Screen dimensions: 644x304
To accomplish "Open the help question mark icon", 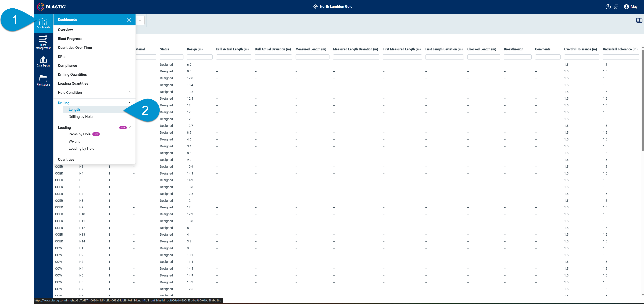I will (x=608, y=7).
